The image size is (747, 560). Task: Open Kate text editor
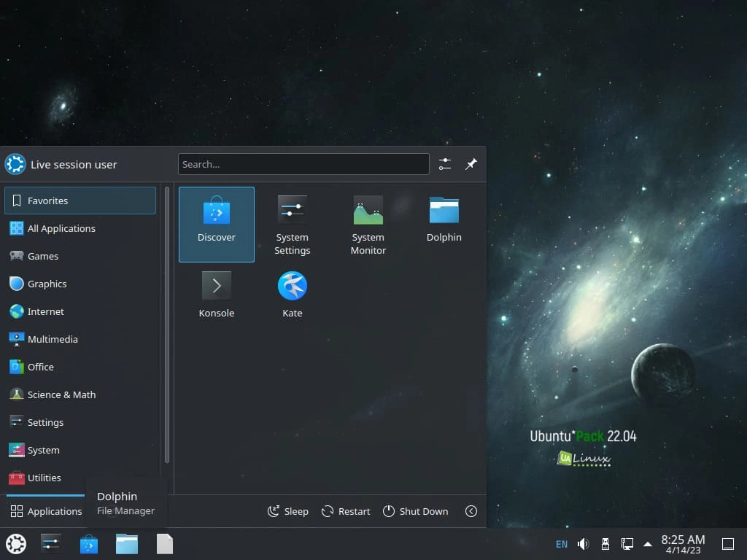click(x=292, y=295)
